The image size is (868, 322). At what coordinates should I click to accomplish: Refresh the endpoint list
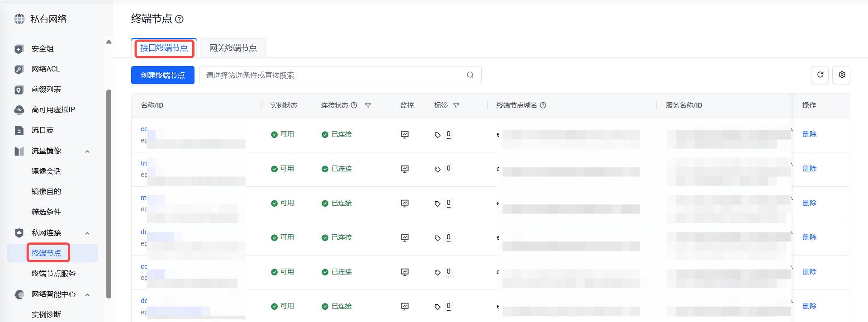coord(820,75)
